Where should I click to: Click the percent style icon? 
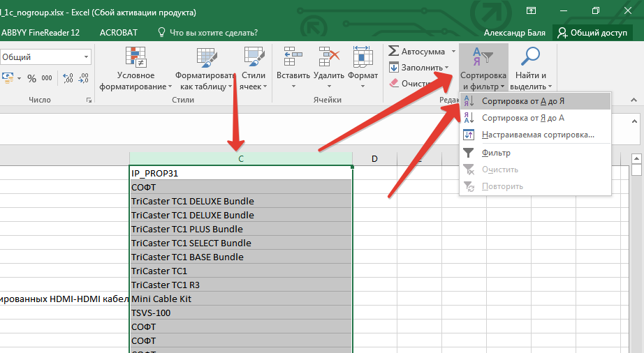click(x=31, y=79)
